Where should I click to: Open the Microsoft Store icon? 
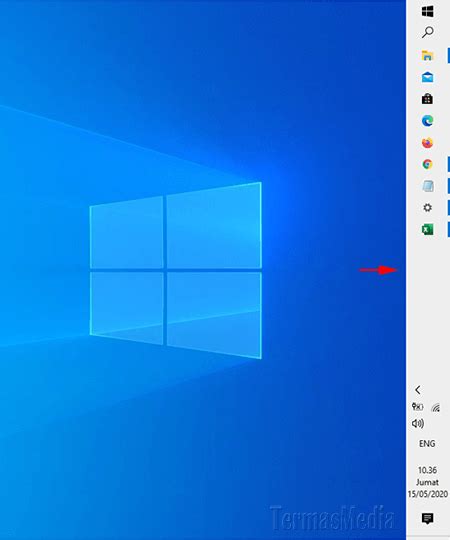[427, 99]
